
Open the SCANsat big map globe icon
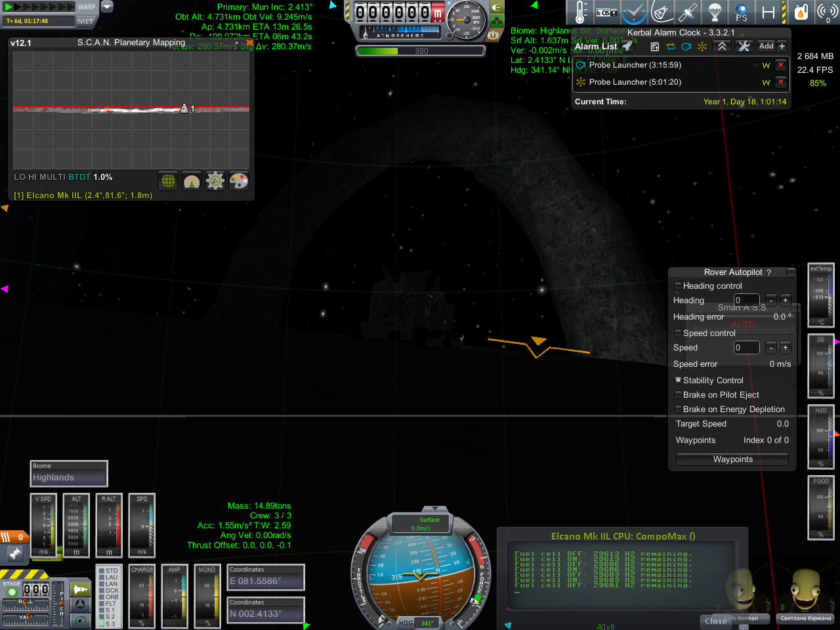tap(169, 180)
